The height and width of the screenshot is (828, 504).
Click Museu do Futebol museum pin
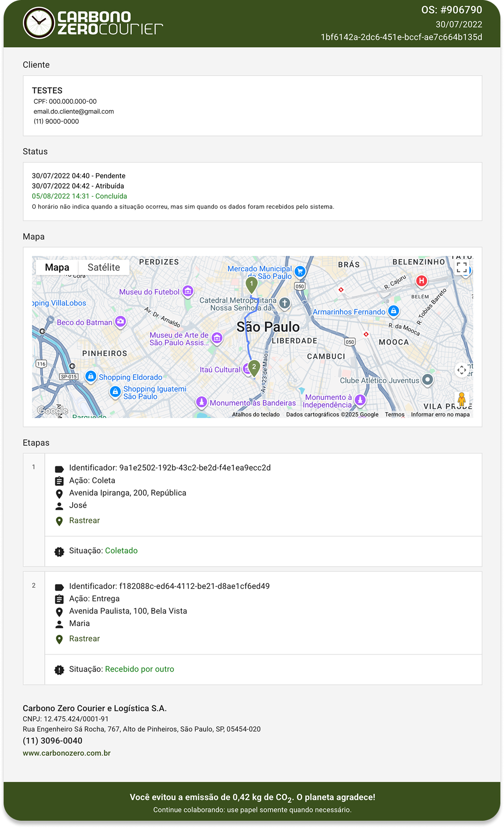click(188, 291)
